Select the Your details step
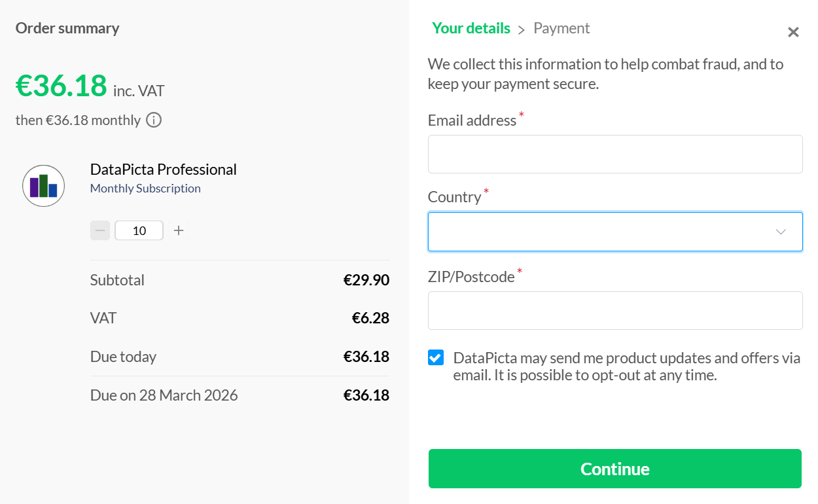Viewport: 818px width, 504px height. (x=471, y=28)
